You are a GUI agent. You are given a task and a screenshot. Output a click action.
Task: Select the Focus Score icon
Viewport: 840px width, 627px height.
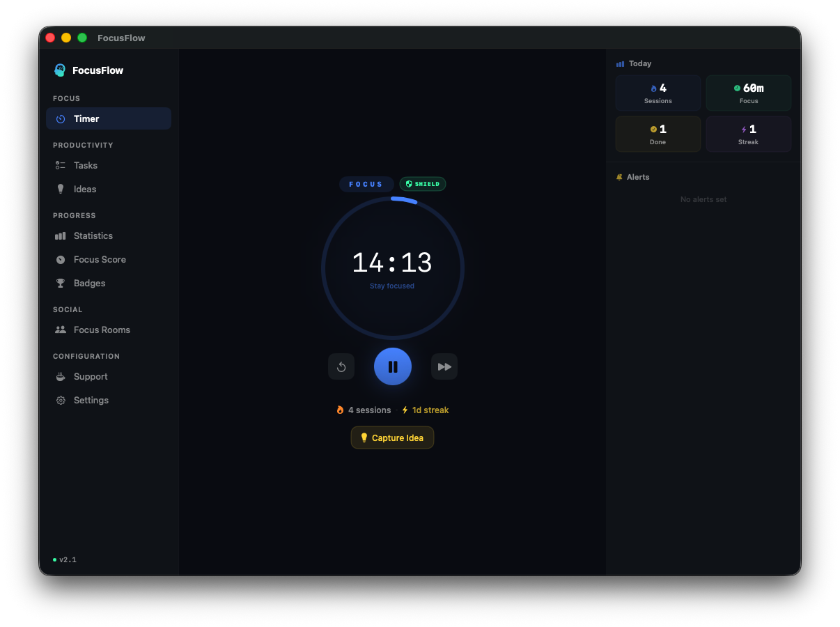pos(61,259)
